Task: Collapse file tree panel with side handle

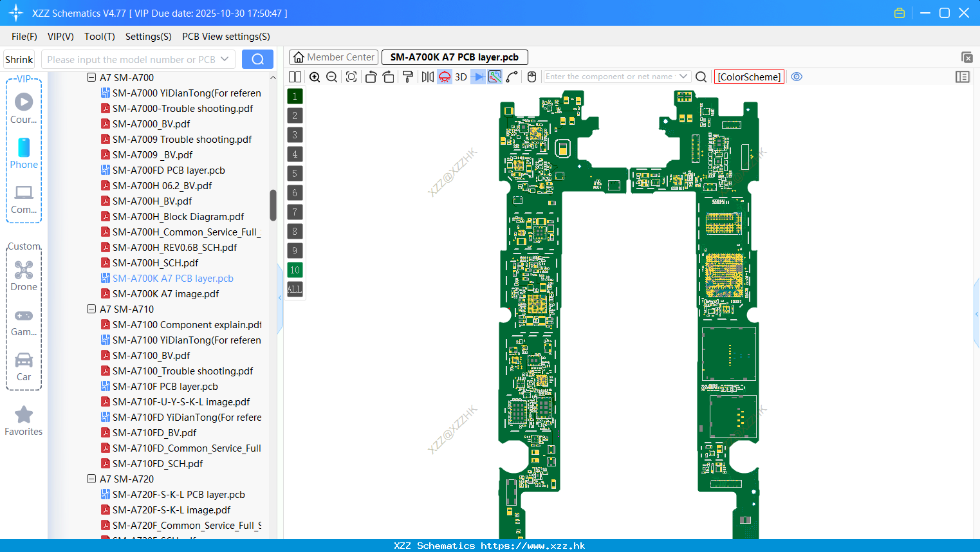Action: coord(280,298)
